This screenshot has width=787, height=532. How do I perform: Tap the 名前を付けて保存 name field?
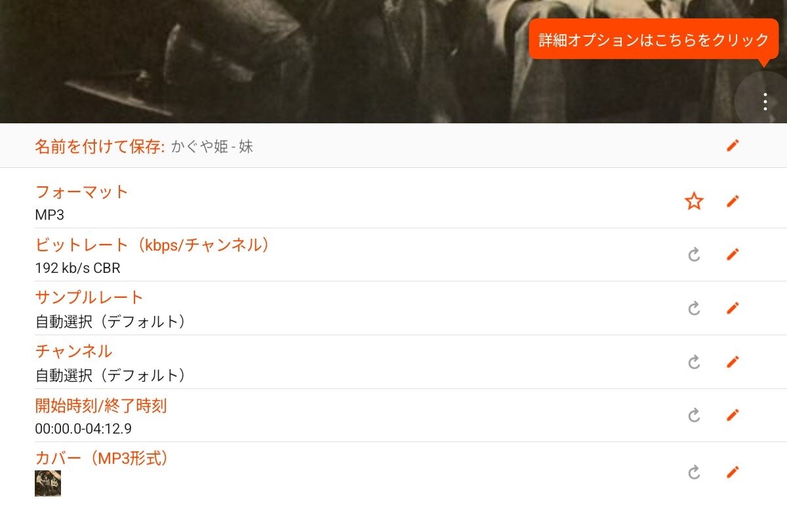[393, 146]
